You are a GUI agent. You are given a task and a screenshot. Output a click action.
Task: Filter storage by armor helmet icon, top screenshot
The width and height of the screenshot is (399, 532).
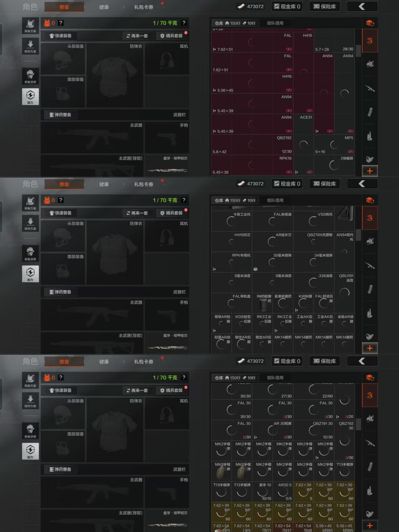point(370,64)
